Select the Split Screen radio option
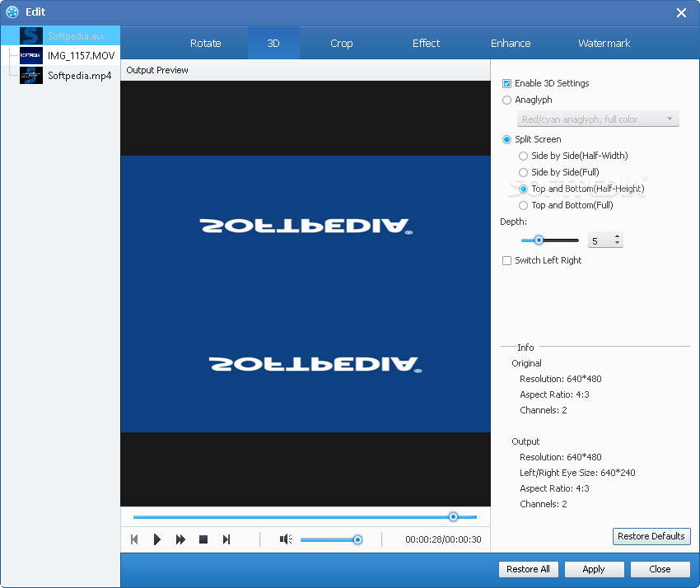This screenshot has height=588, width=700. click(506, 139)
